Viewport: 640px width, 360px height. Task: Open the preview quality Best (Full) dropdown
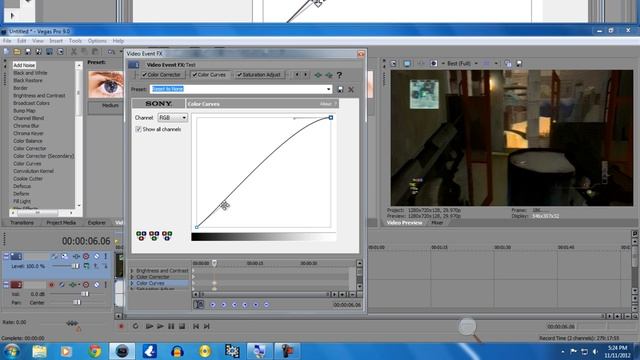(476, 64)
